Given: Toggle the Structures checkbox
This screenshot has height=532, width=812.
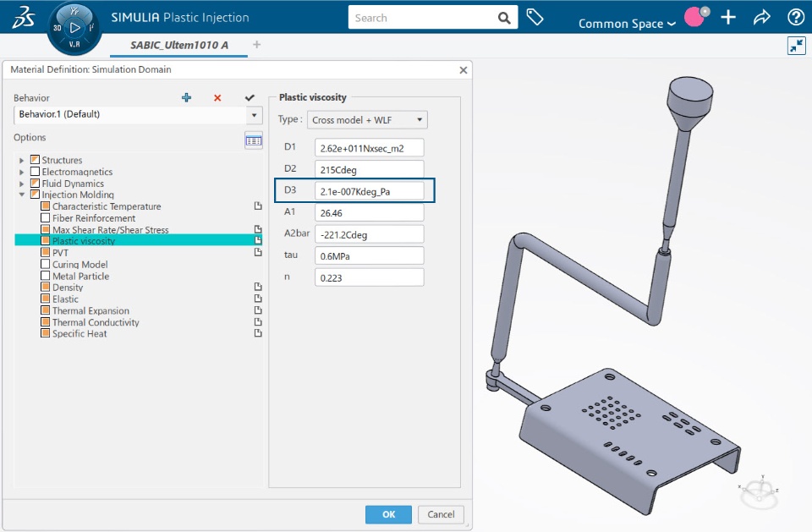Looking at the screenshot, I should coord(36,160).
